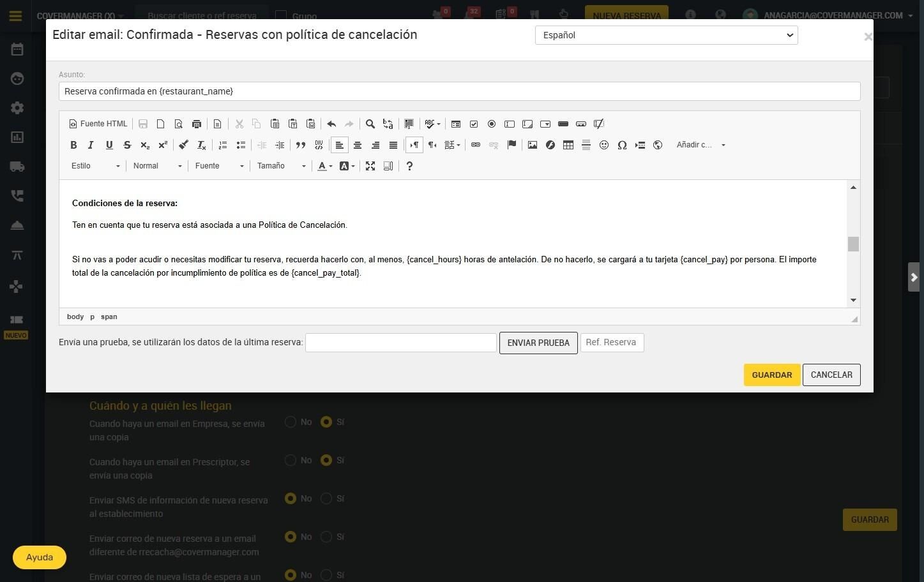Insert a smiley emoticon

click(604, 145)
